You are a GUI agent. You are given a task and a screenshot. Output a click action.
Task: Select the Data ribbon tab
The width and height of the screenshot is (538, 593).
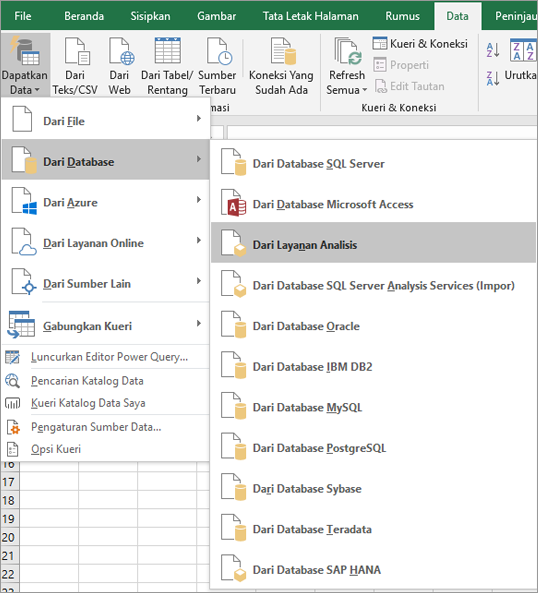(457, 16)
